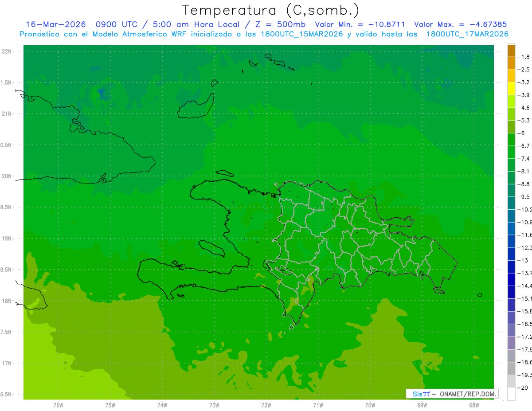The width and height of the screenshot is (532, 411).
Task: Click the '-9.5' colorbar value
Action: click(523, 197)
